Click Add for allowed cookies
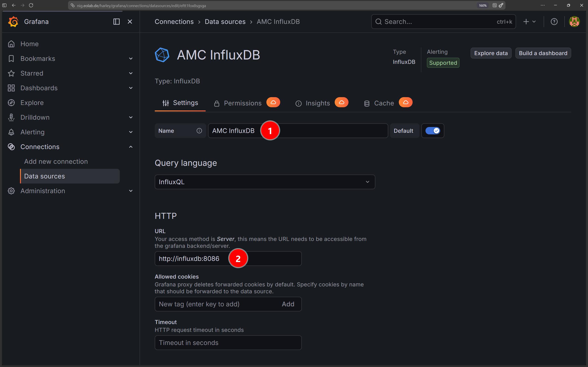588x367 pixels. click(288, 304)
